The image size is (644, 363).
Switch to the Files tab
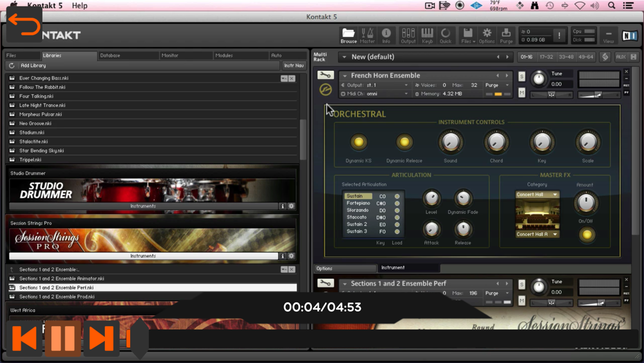click(x=22, y=55)
